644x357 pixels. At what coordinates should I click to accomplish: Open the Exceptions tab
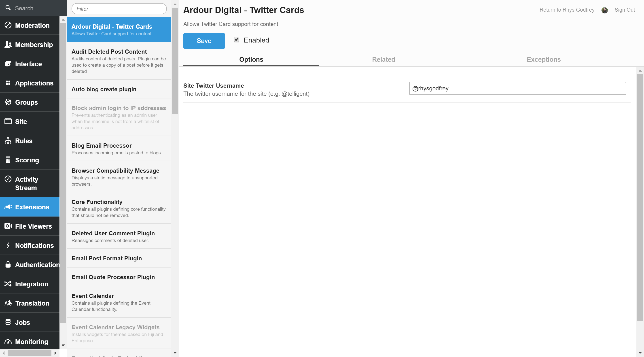544,59
